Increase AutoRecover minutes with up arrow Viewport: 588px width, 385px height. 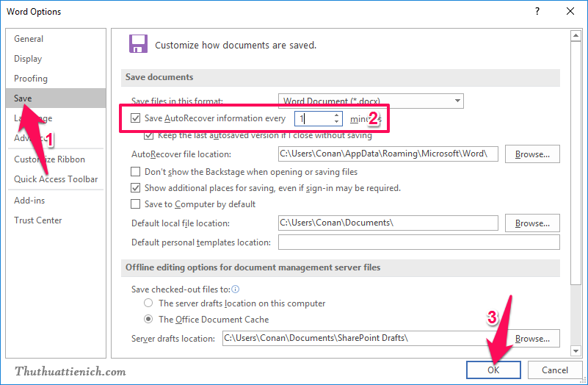(336, 115)
